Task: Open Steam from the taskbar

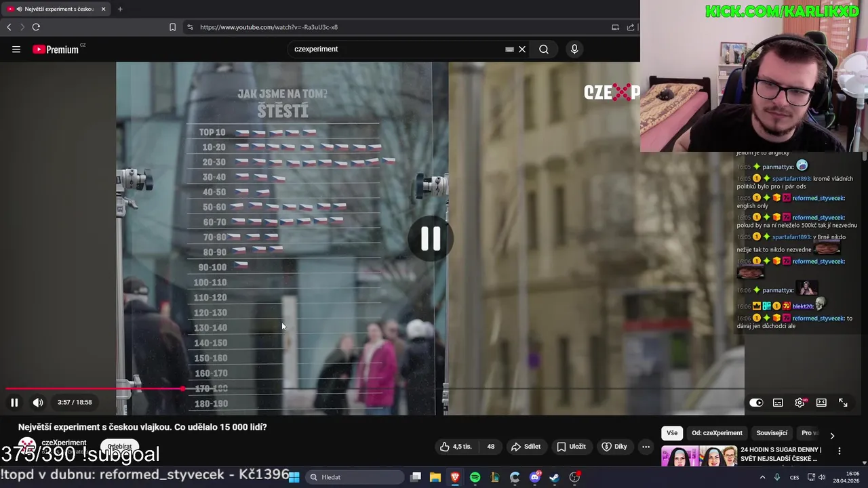Action: pyautogui.click(x=555, y=477)
